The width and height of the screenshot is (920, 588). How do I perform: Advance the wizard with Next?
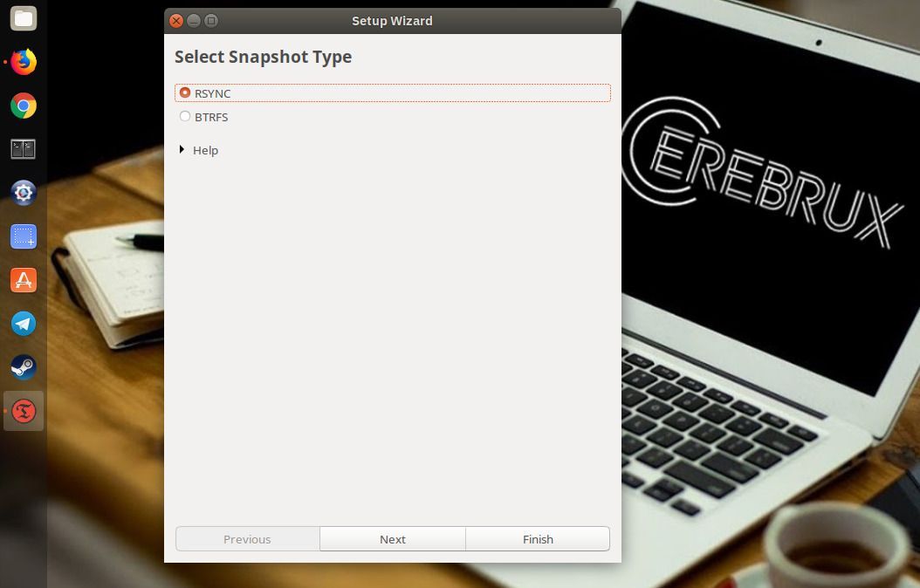[392, 539]
